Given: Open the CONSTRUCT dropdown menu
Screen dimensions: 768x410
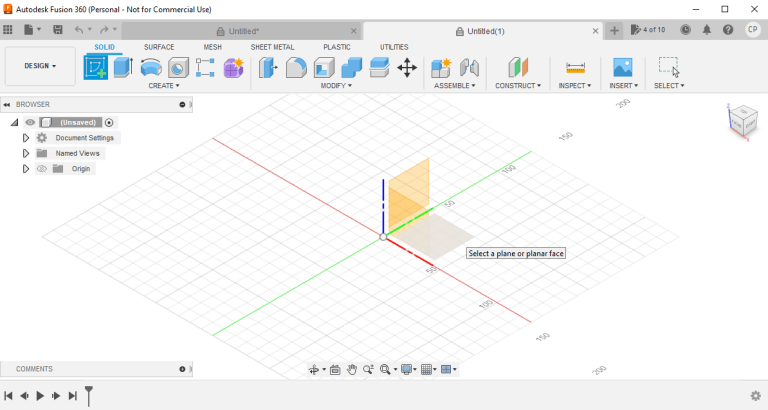Looking at the screenshot, I should [x=518, y=86].
